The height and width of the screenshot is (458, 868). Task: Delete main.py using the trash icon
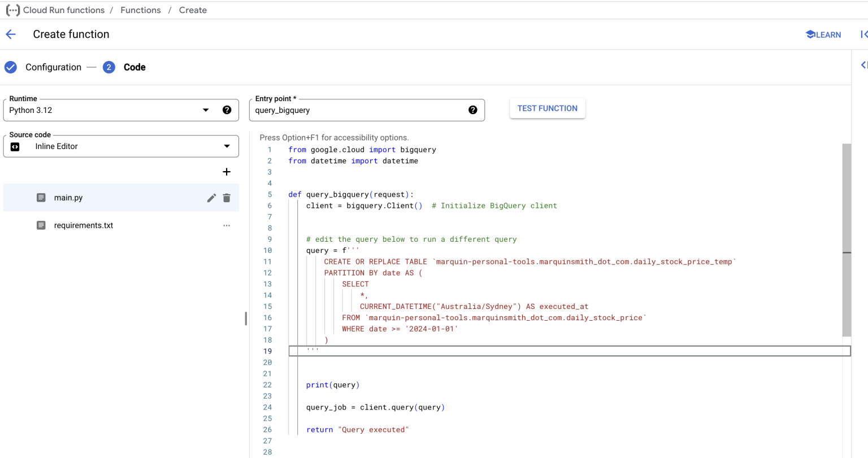tap(227, 198)
